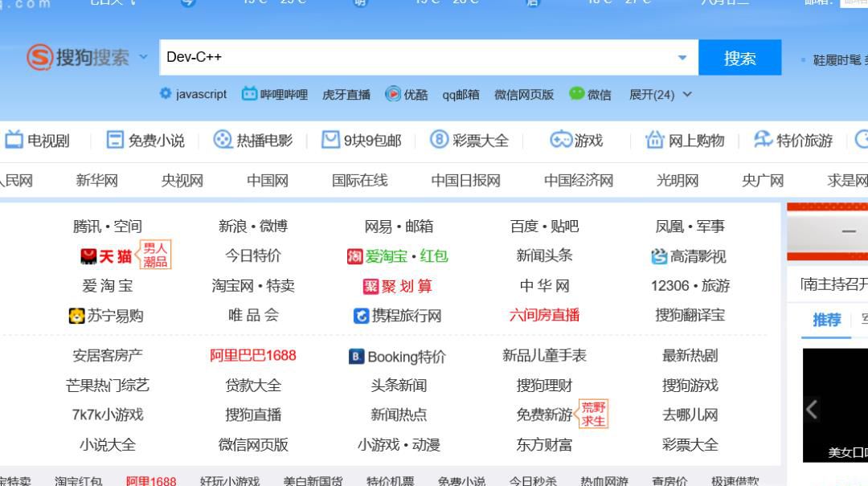The width and height of the screenshot is (868, 486).
Task: Expand the search engine selector arrow
Action: click(x=144, y=57)
